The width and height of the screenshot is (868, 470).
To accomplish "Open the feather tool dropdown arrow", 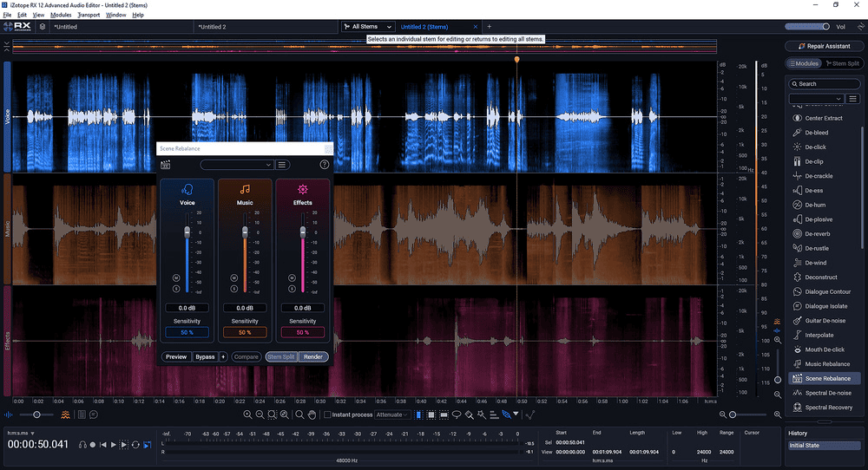I will [516, 414].
